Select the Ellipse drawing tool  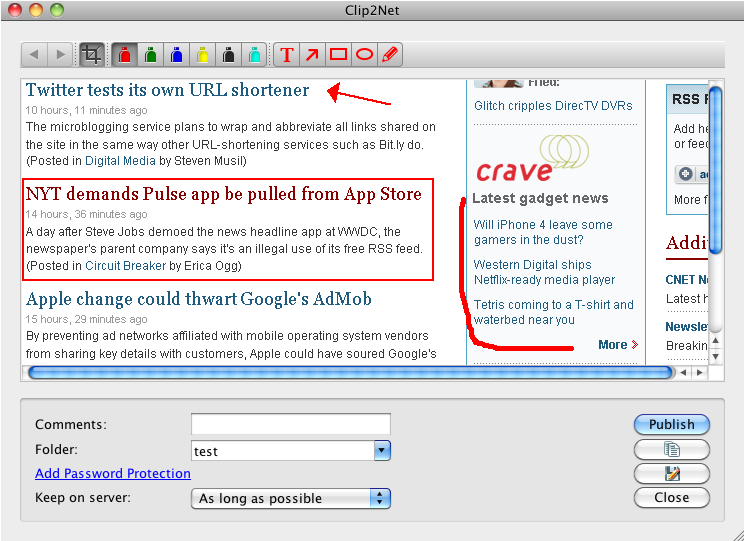tap(364, 55)
